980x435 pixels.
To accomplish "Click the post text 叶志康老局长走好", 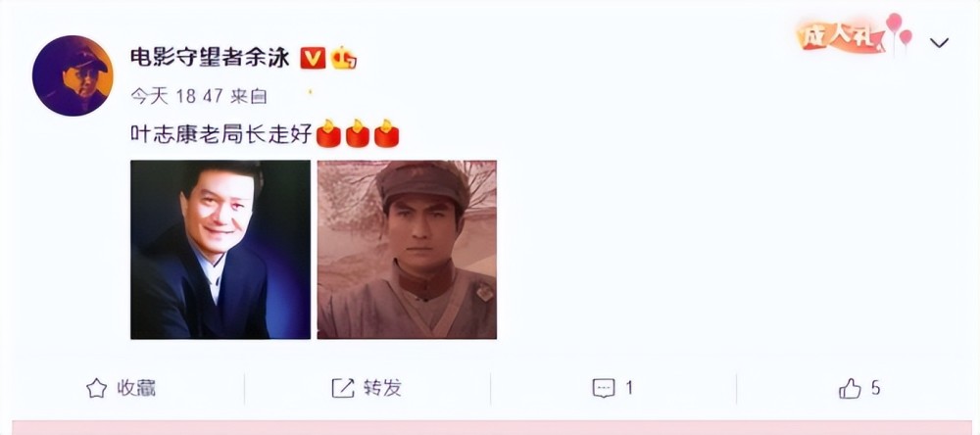I will 220,134.
